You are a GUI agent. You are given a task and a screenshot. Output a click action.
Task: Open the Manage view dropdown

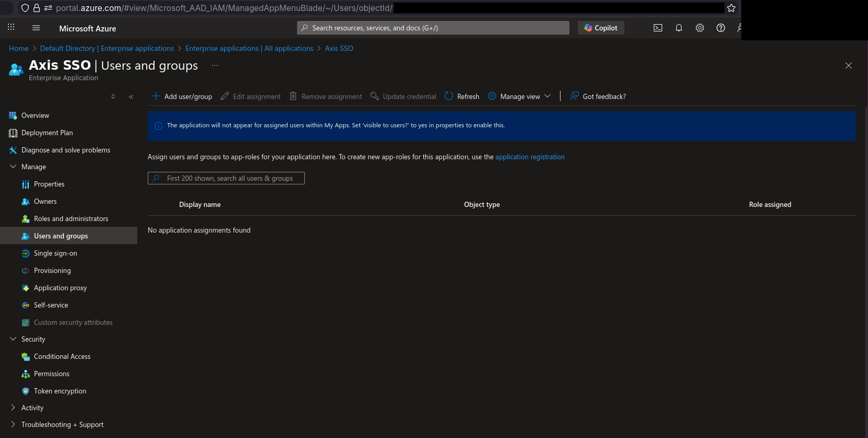(x=519, y=96)
